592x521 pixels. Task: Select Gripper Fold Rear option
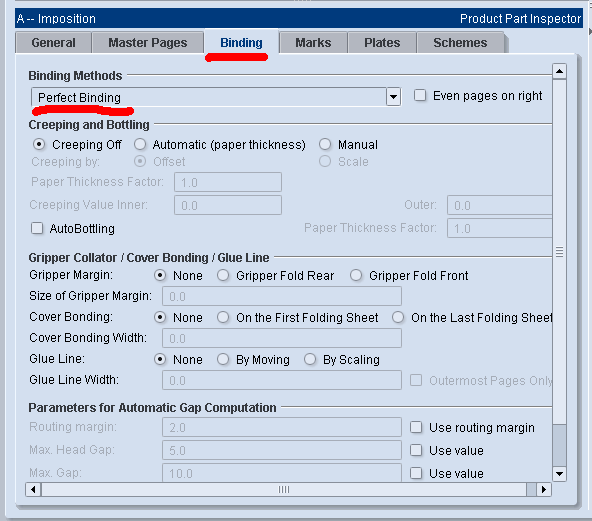[x=223, y=275]
